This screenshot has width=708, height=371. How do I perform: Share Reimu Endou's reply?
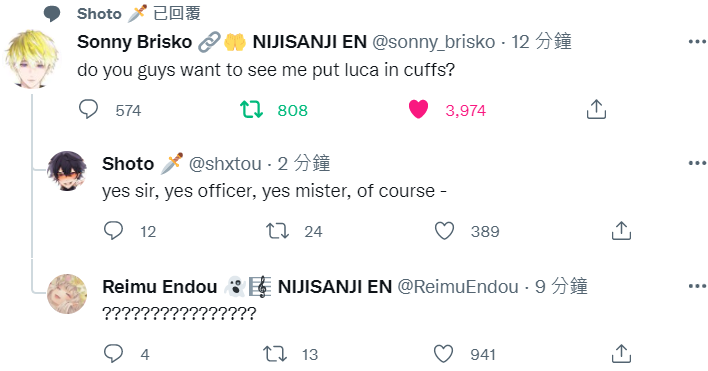coord(621,353)
